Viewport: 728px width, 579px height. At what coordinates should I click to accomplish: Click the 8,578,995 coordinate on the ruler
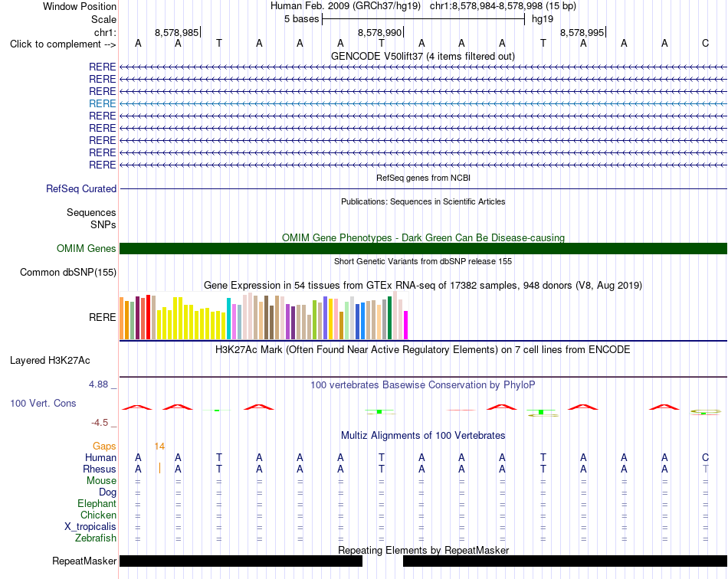tap(582, 32)
